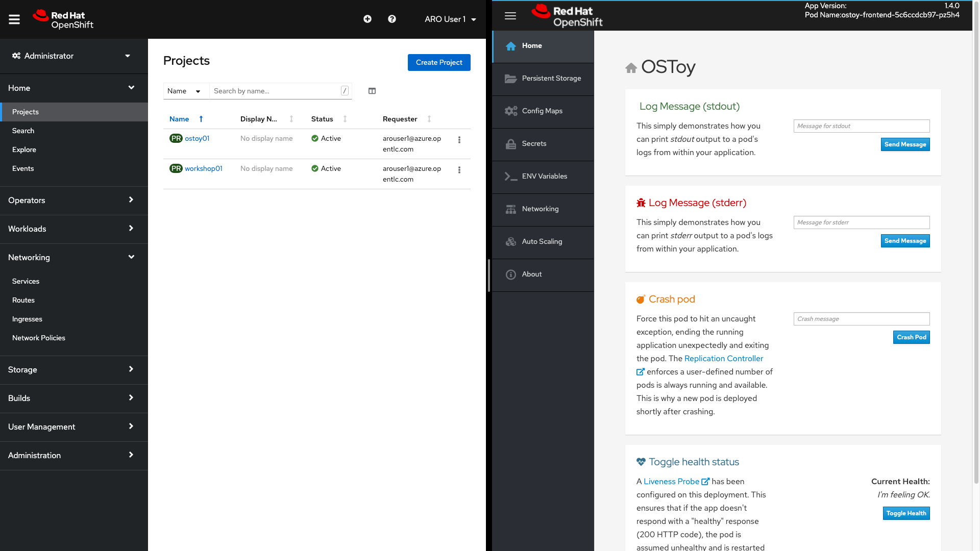Sort by Name column ascending arrow

click(x=201, y=119)
